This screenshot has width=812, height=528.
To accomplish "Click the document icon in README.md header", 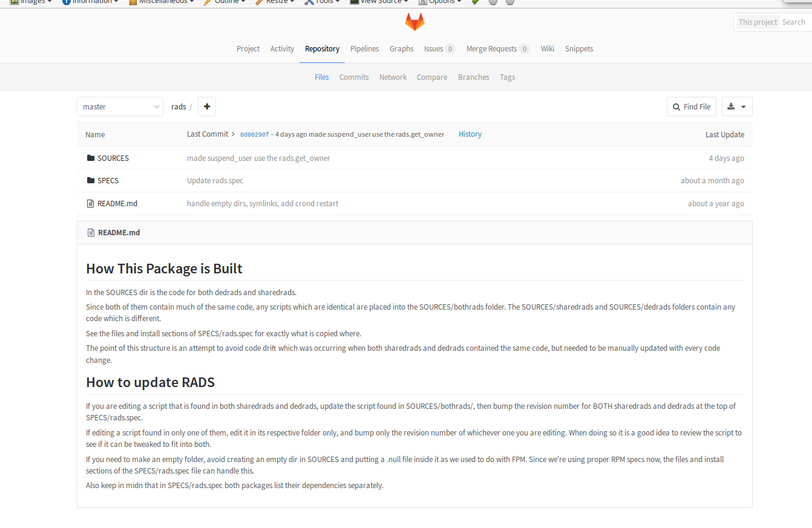I will click(91, 232).
